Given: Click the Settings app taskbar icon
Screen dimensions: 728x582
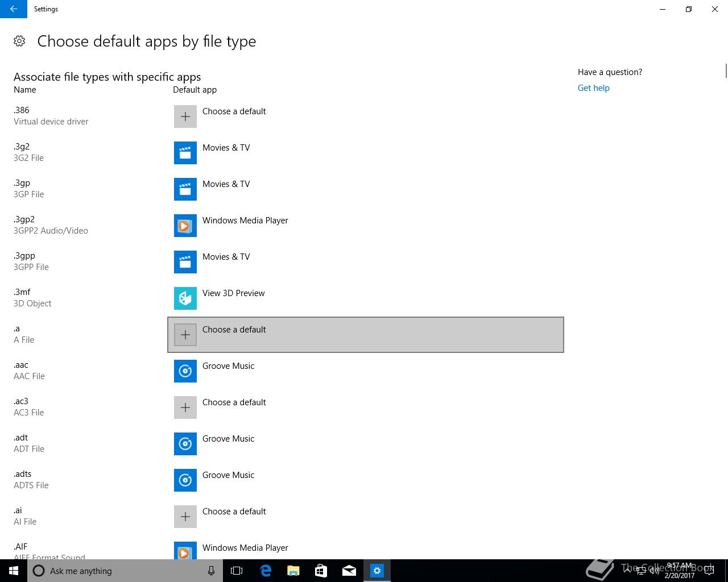Looking at the screenshot, I should (x=377, y=571).
